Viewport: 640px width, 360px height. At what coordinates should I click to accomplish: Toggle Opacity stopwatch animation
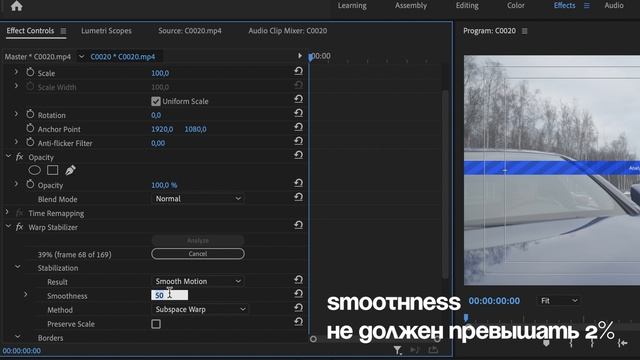[30, 184]
